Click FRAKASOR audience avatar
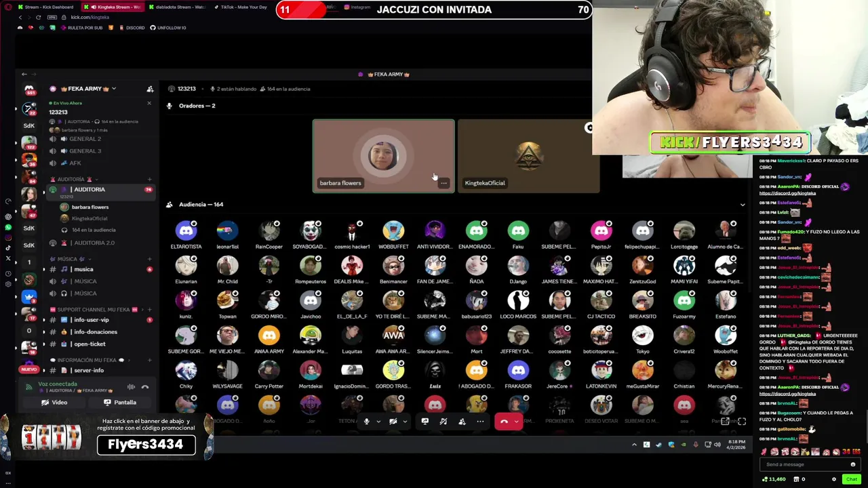868x488 pixels. pyautogui.click(x=518, y=371)
